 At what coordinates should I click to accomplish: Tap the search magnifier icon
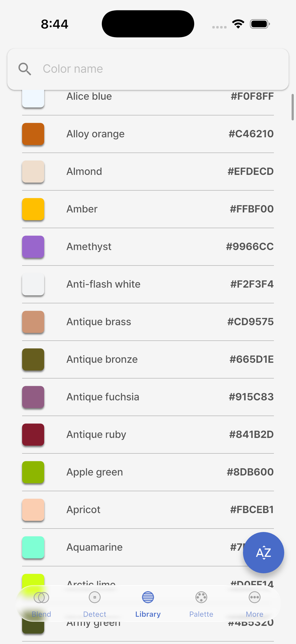[x=25, y=69]
